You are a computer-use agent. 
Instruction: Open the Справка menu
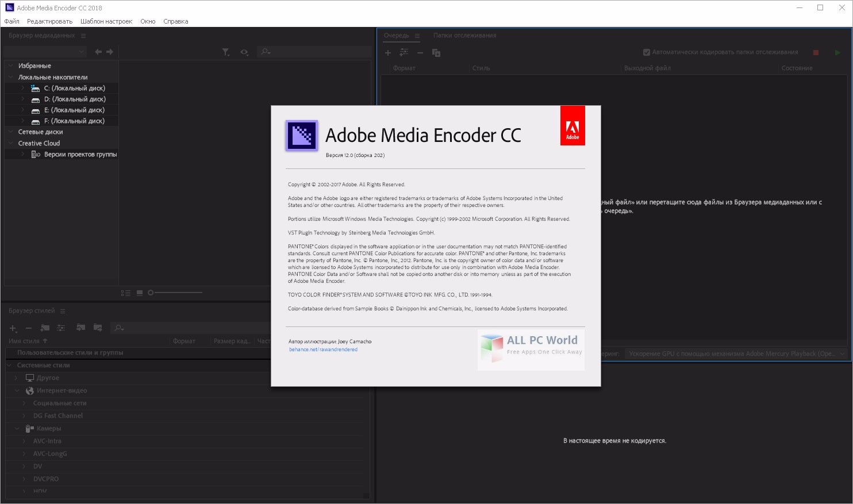175,21
